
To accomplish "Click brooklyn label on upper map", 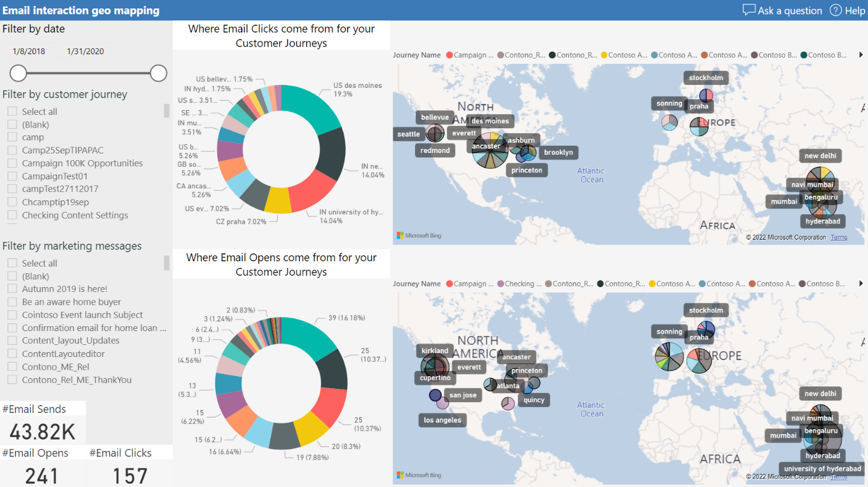I will coord(558,152).
